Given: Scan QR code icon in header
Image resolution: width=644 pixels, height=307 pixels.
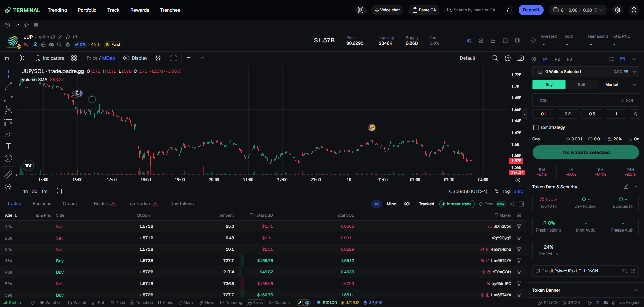Looking at the screenshot, I should (360, 10).
